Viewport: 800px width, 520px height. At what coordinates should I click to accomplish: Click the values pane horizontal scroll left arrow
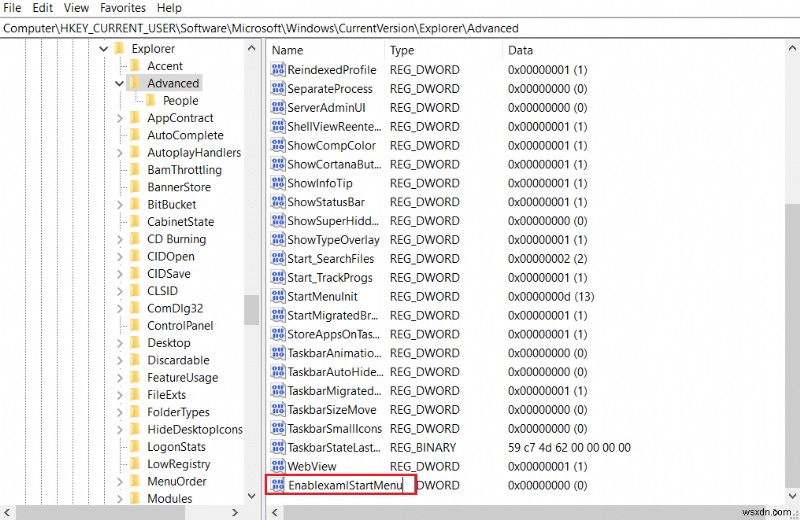pyautogui.click(x=274, y=512)
